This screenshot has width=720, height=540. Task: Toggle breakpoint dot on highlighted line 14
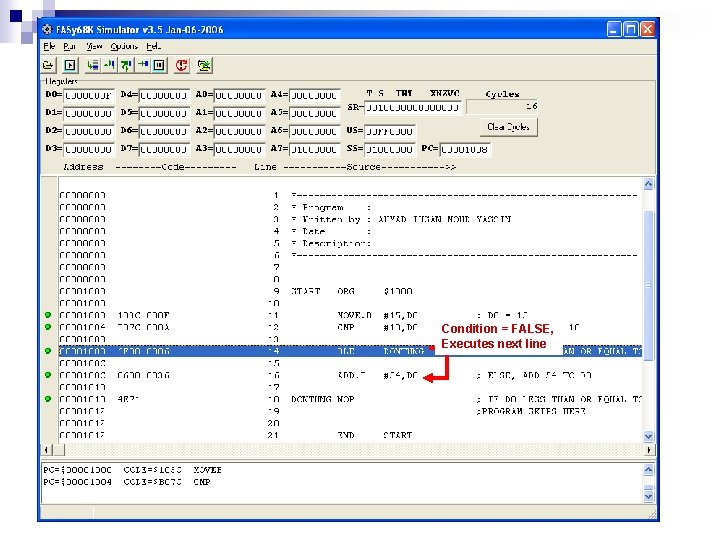[48, 351]
